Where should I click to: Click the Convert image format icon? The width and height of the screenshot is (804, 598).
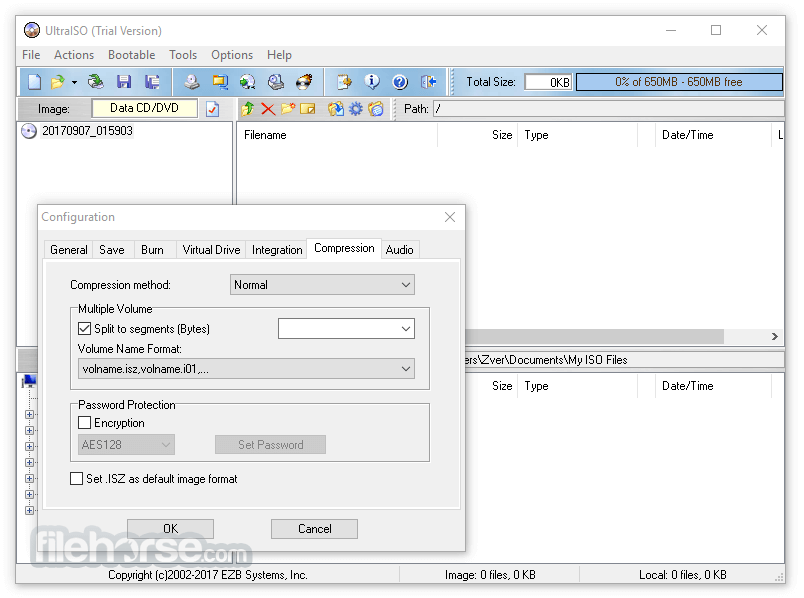point(220,82)
